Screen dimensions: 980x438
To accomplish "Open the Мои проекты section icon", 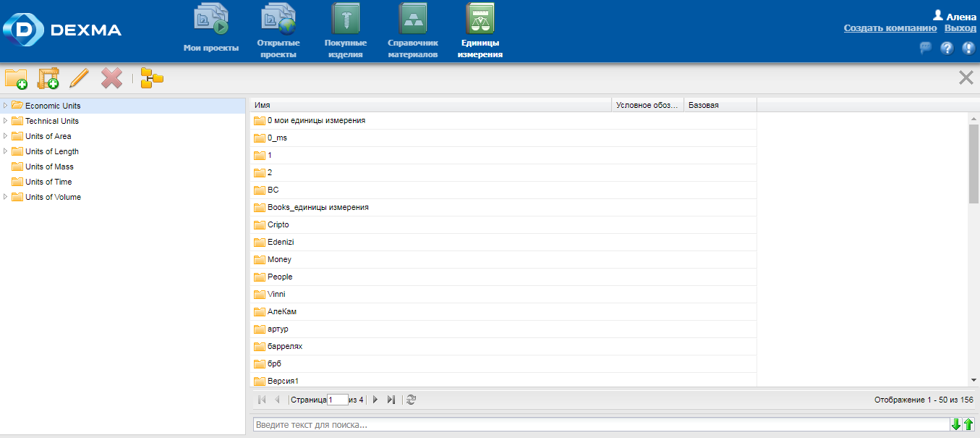I will pyautogui.click(x=211, y=19).
